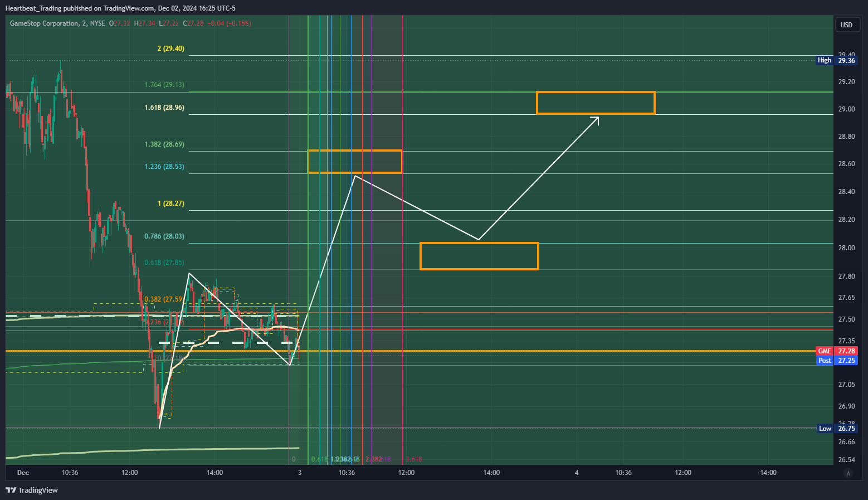This screenshot has width=868, height=500.
Task: Select the low value L27.22
Action: point(169,23)
